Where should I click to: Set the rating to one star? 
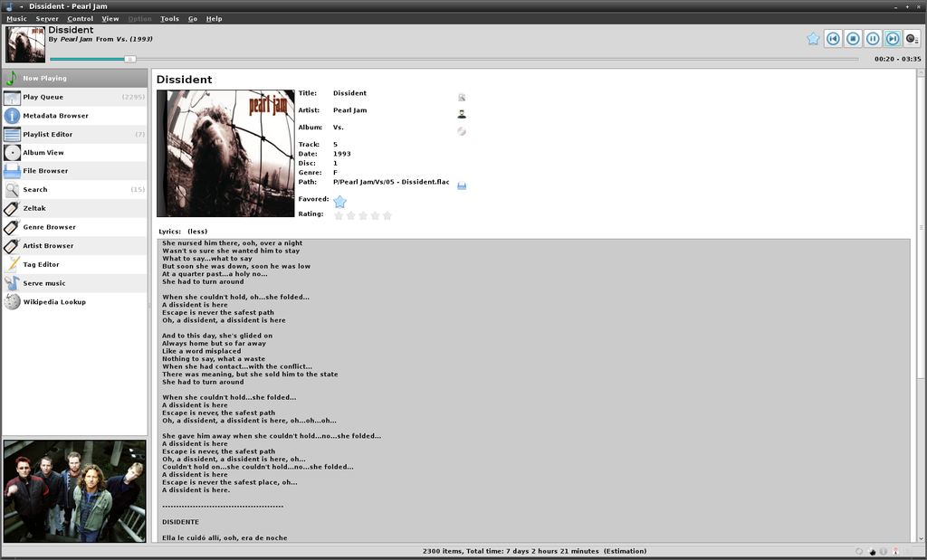pyautogui.click(x=339, y=215)
